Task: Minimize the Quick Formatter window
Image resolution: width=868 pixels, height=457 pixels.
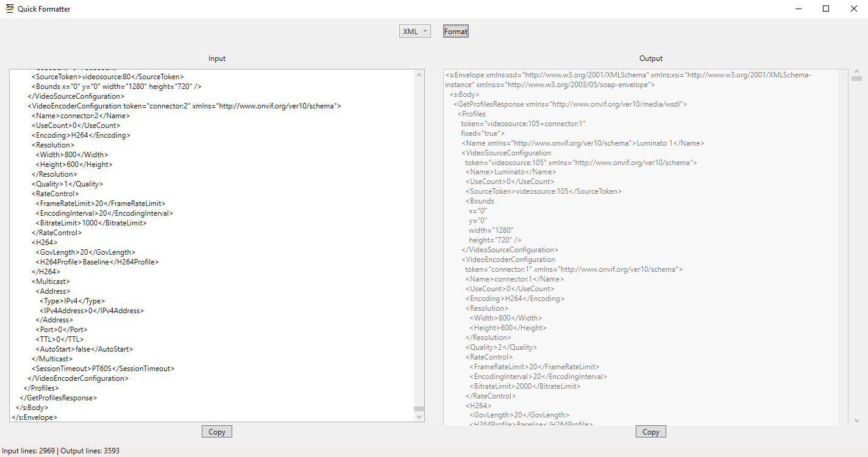Action: click(798, 9)
